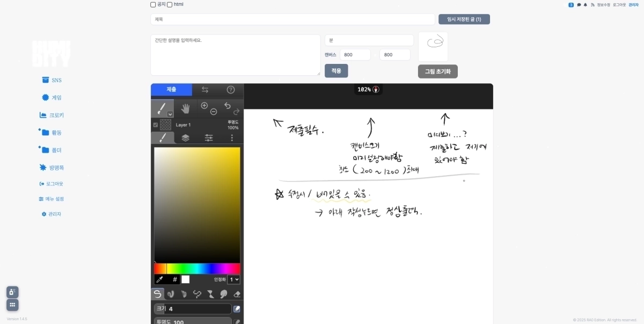Enable the html checkbox
644x324 pixels.
coord(170,4)
